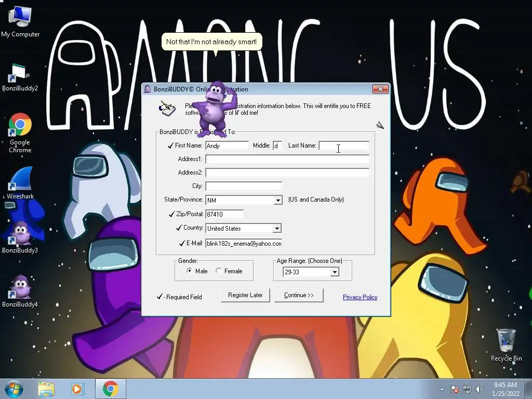
Task: Click the BonziBUDDY title bar icon
Action: [x=147, y=89]
